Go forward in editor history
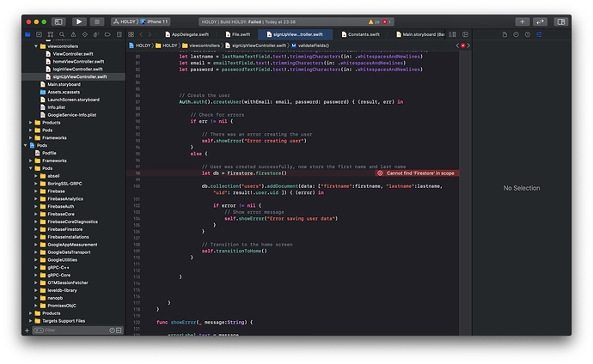The width and height of the screenshot is (593, 364). click(x=150, y=34)
